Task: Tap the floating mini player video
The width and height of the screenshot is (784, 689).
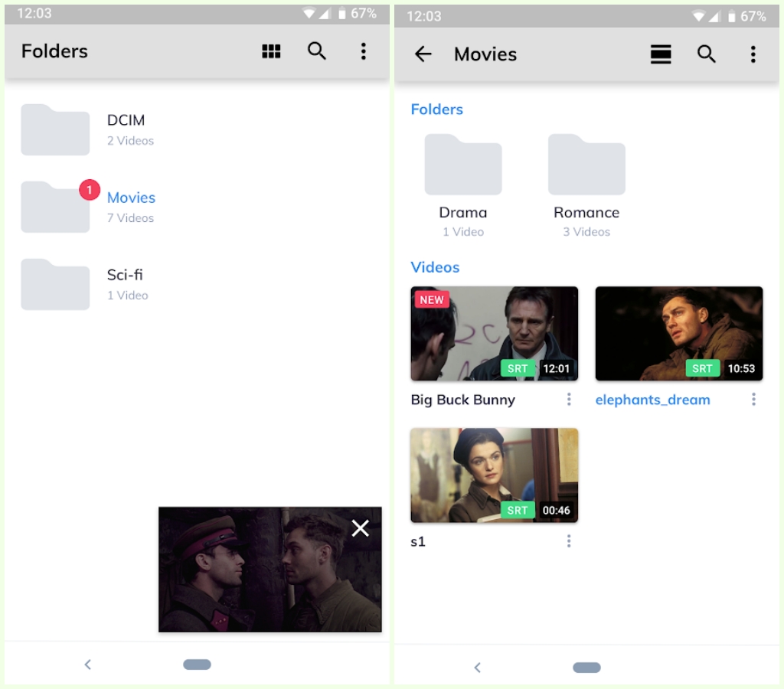Action: click(270, 570)
